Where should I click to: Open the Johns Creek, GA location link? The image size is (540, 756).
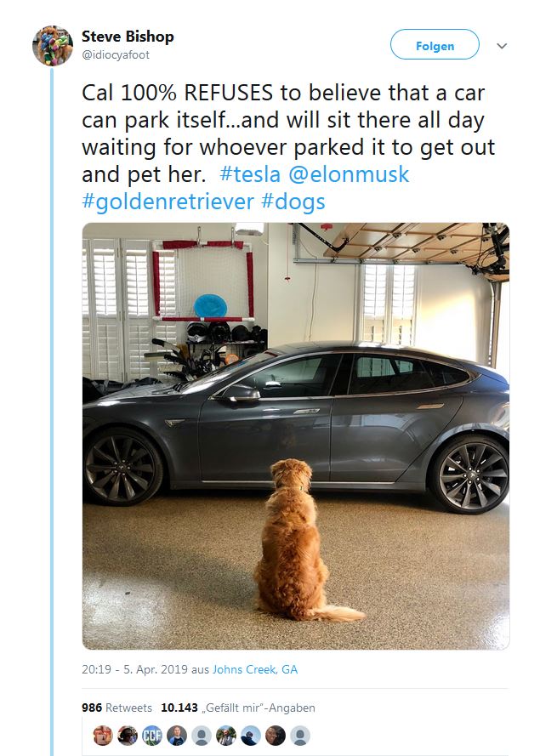(x=255, y=669)
